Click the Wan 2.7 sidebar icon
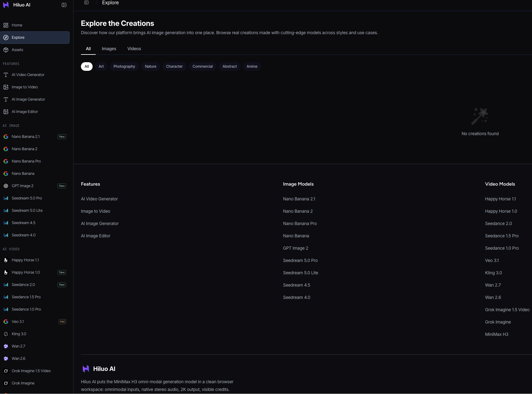The height and width of the screenshot is (394, 532). tap(6, 346)
